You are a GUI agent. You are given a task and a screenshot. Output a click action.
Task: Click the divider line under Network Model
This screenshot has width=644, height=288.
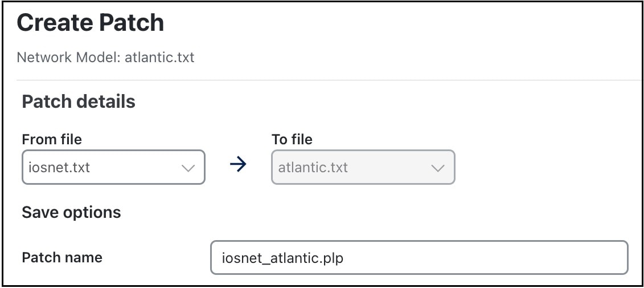click(x=329, y=80)
